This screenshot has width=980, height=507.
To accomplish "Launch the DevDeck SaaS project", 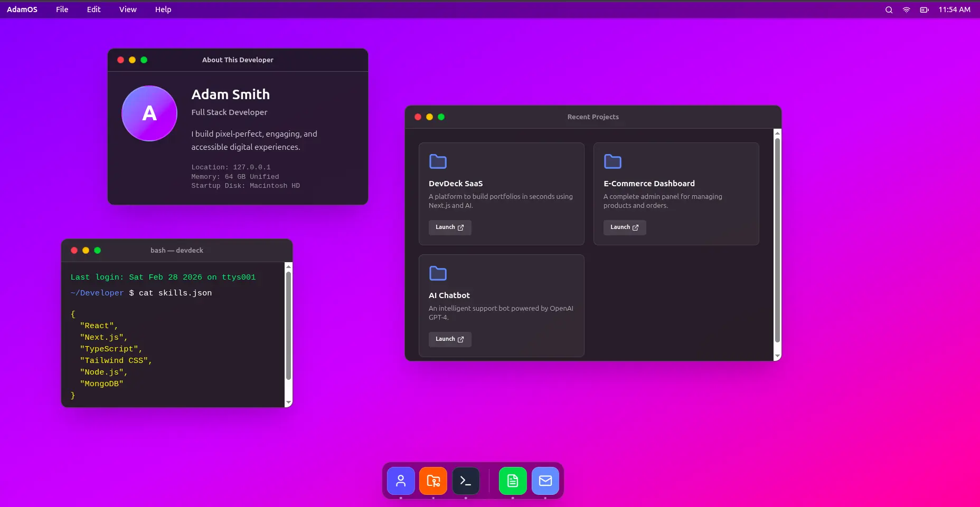I will click(449, 227).
